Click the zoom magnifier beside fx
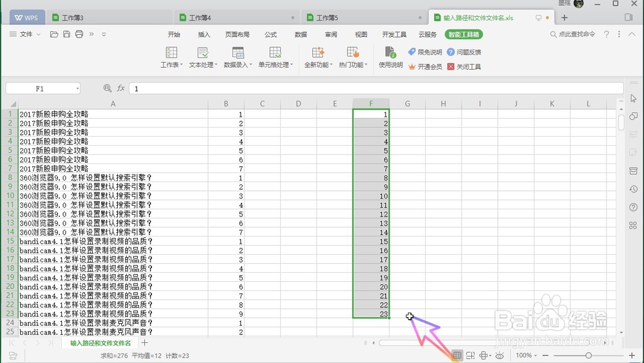 pos(107,88)
